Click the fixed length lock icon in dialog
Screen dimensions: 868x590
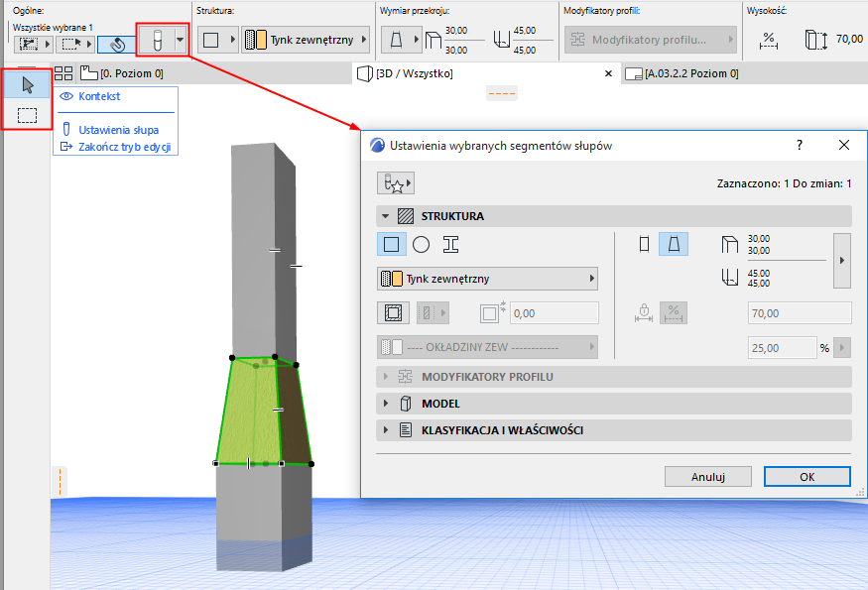(x=644, y=312)
